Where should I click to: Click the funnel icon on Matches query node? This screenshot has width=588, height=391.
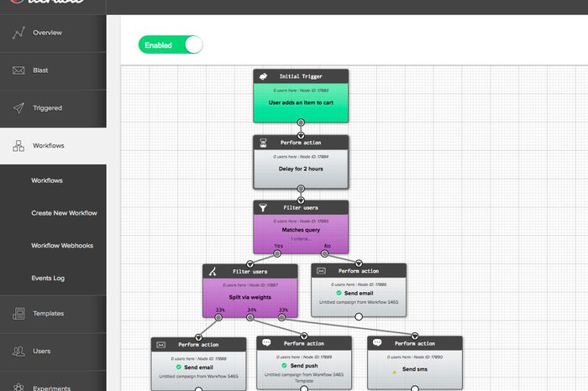(x=263, y=206)
